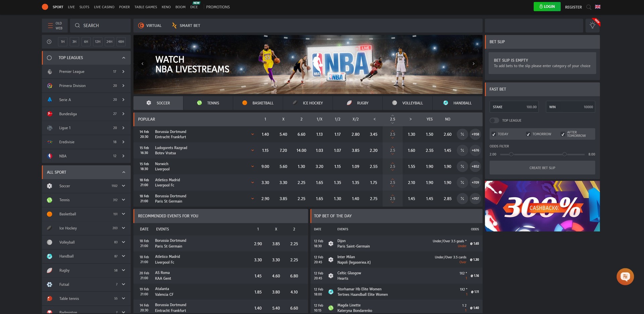Collapse the All Sport section

point(124,172)
